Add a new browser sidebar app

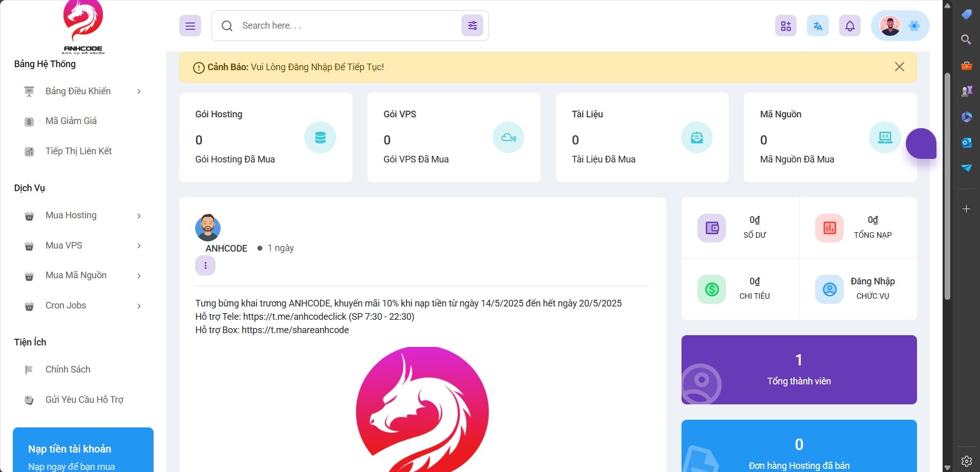(966, 209)
